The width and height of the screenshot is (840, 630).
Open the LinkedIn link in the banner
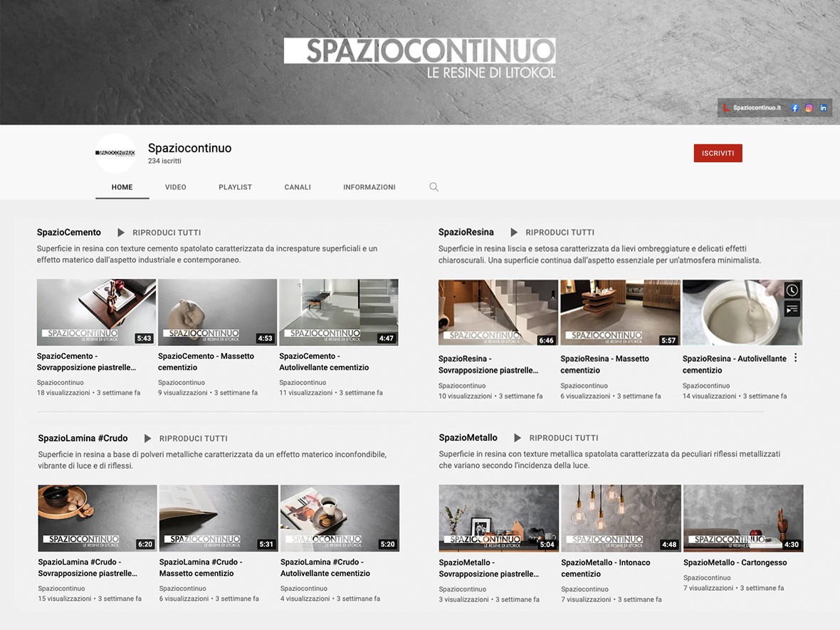coord(824,107)
